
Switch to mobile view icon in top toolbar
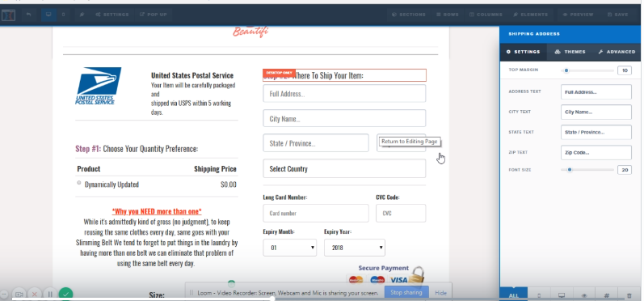[63, 15]
